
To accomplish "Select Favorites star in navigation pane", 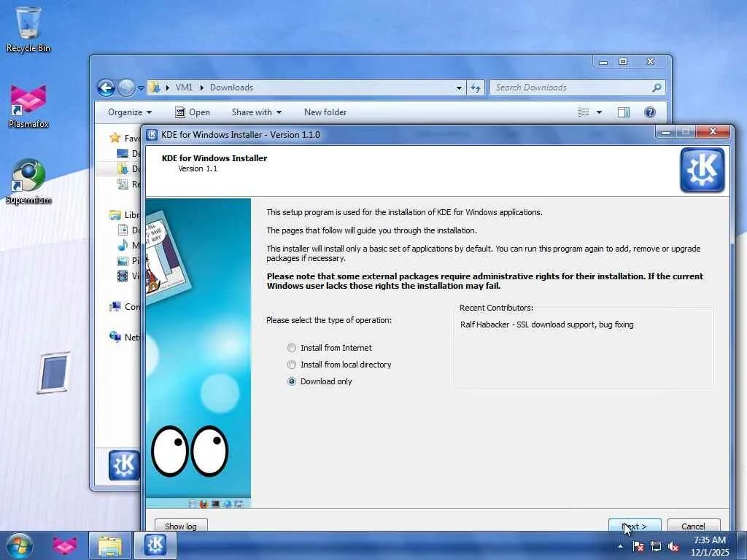I will point(115,138).
